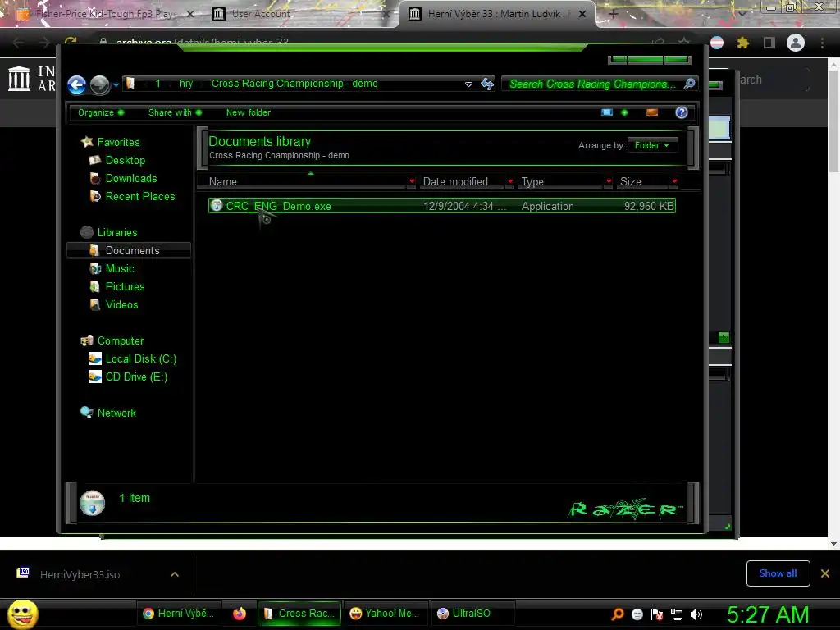
Task: Open Recent Places in Favorites
Action: tap(139, 197)
